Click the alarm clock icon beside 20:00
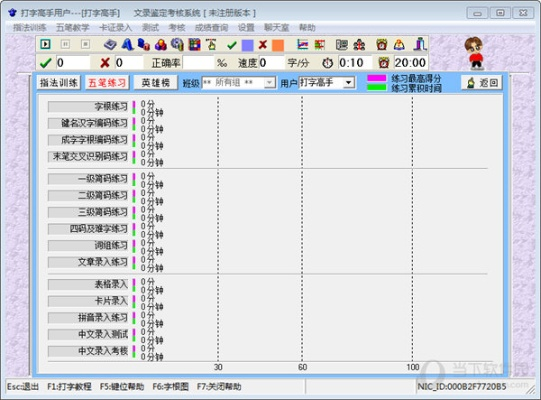541x400 pixels. point(384,63)
